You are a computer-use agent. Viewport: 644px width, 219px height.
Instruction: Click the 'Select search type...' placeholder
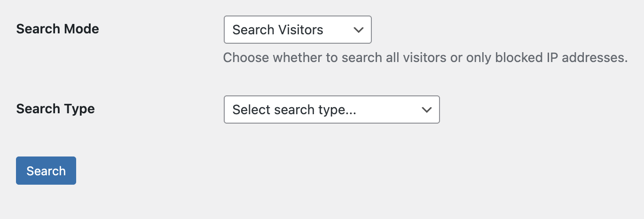pyautogui.click(x=294, y=110)
